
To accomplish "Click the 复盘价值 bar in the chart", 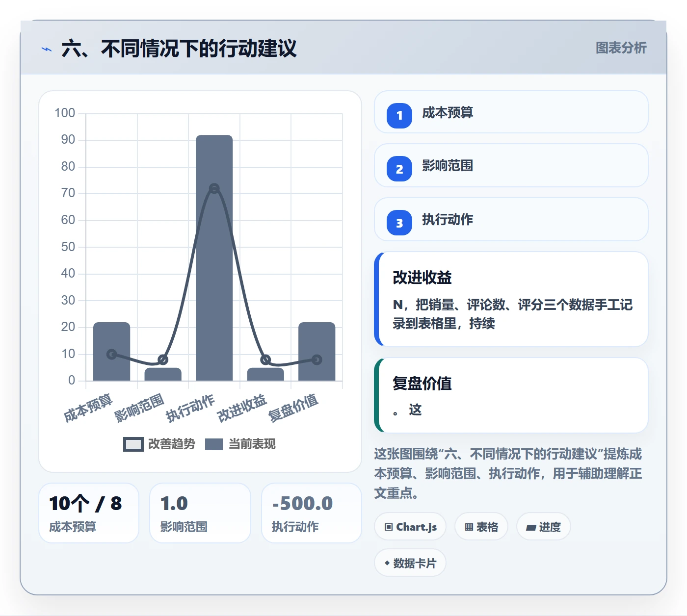I will [x=317, y=351].
